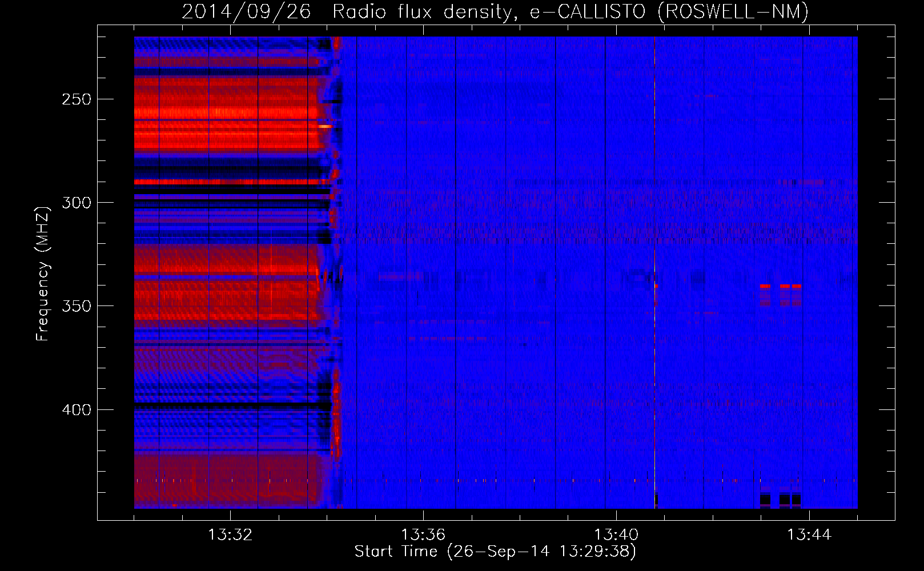
Task: Click the 400 frequency tick label
Action: coord(77,410)
